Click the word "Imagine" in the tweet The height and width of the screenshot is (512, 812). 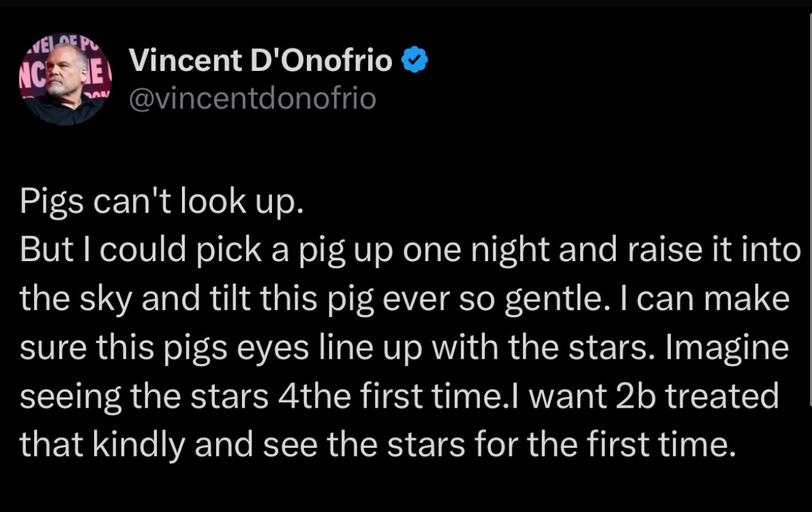point(727,348)
